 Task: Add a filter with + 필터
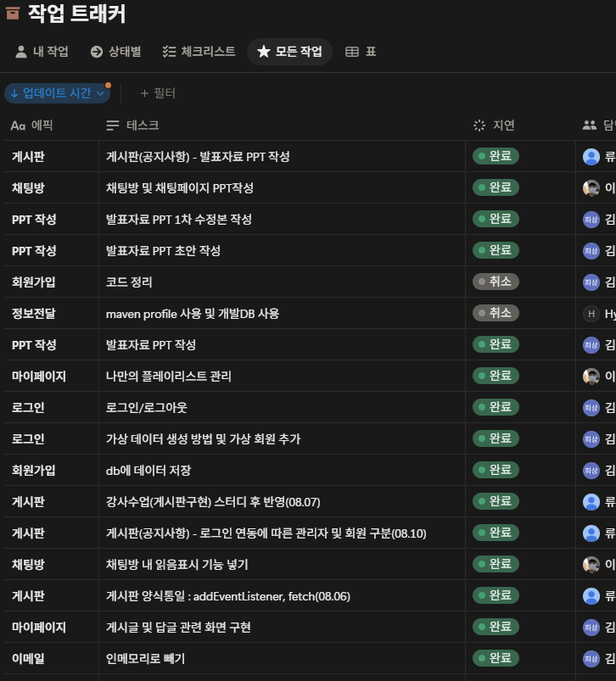click(158, 93)
